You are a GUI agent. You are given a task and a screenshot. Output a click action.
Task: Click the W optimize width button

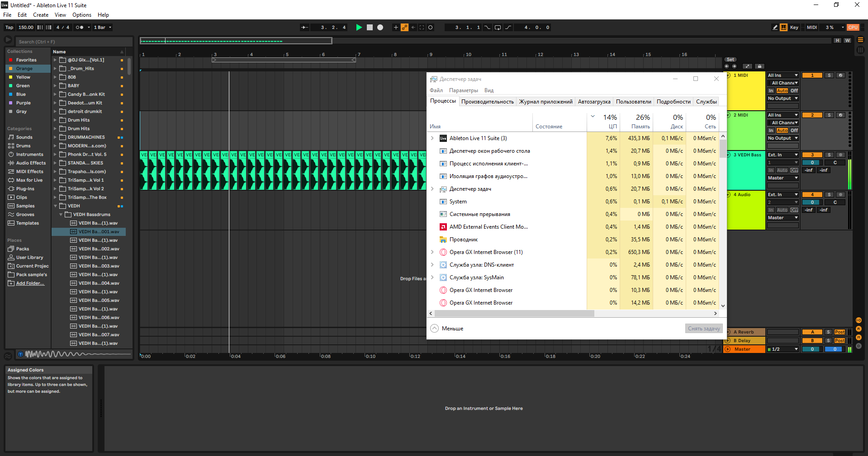[x=848, y=41]
